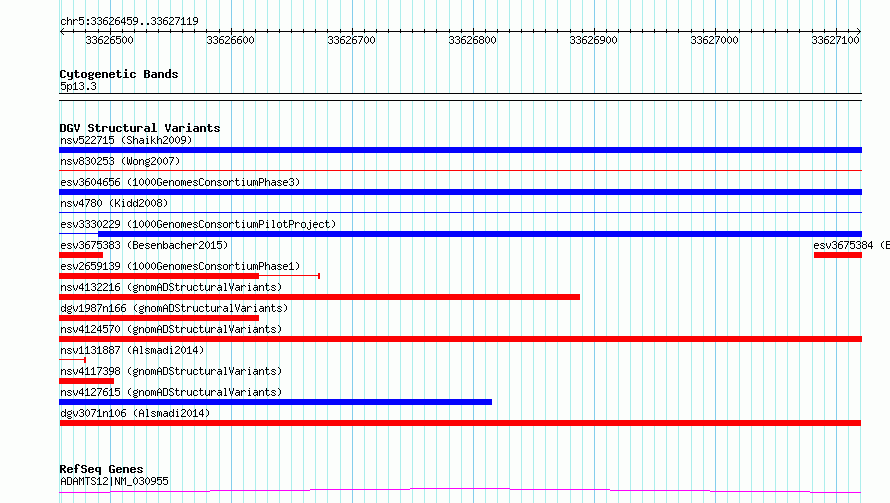Click the nsv4780 (Kidd2008) variant label
This screenshot has height=503, width=890.
(114, 203)
